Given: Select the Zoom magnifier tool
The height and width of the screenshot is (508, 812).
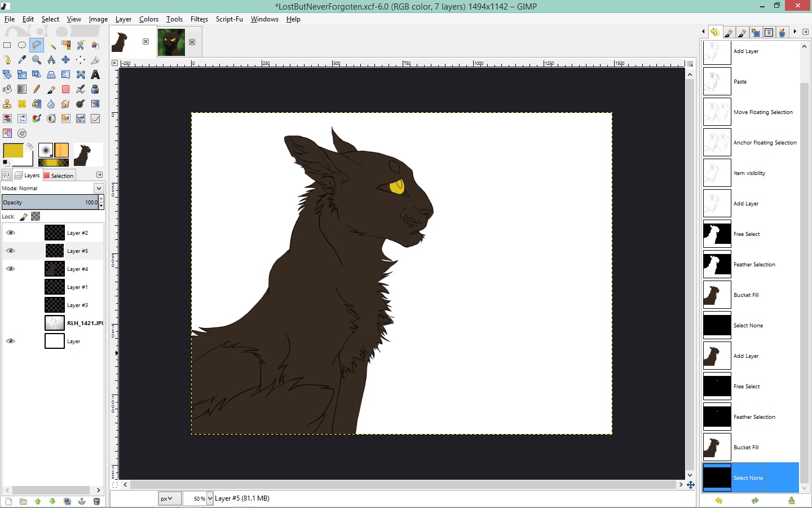Looking at the screenshot, I should point(37,60).
